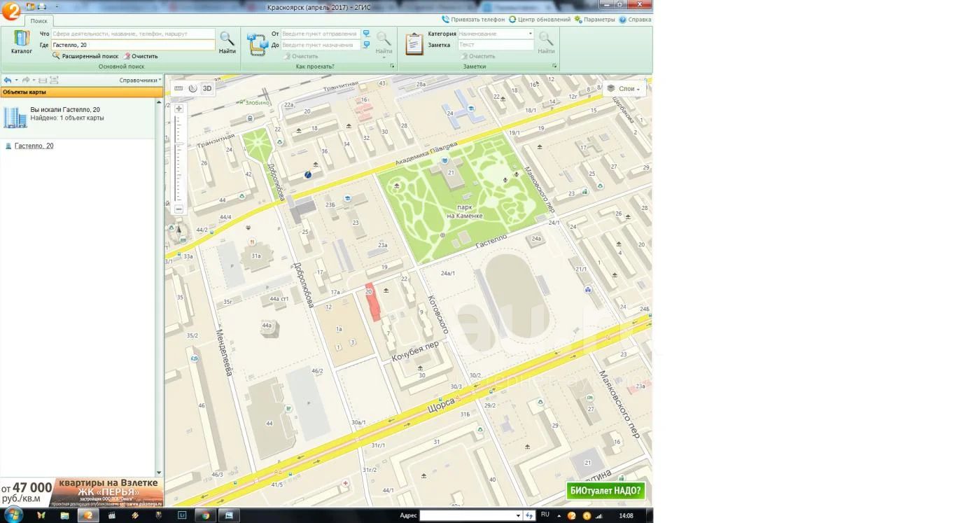The image size is (980, 523).
Task: Zoom in with the map plus button
Action: click(x=179, y=109)
